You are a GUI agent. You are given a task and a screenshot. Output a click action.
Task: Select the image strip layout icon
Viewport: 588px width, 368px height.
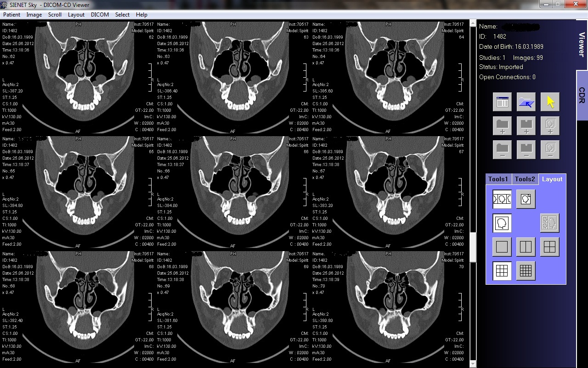[x=502, y=199]
